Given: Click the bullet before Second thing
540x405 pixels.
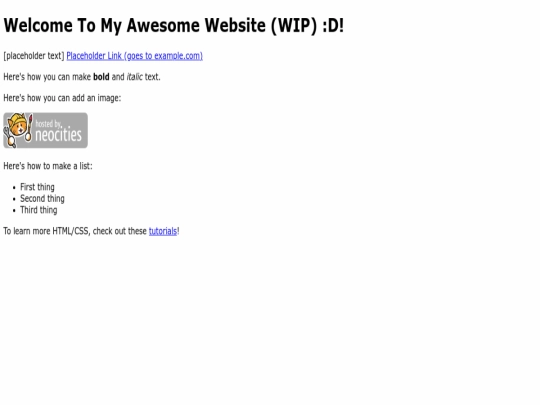Looking at the screenshot, I should click(14, 199).
